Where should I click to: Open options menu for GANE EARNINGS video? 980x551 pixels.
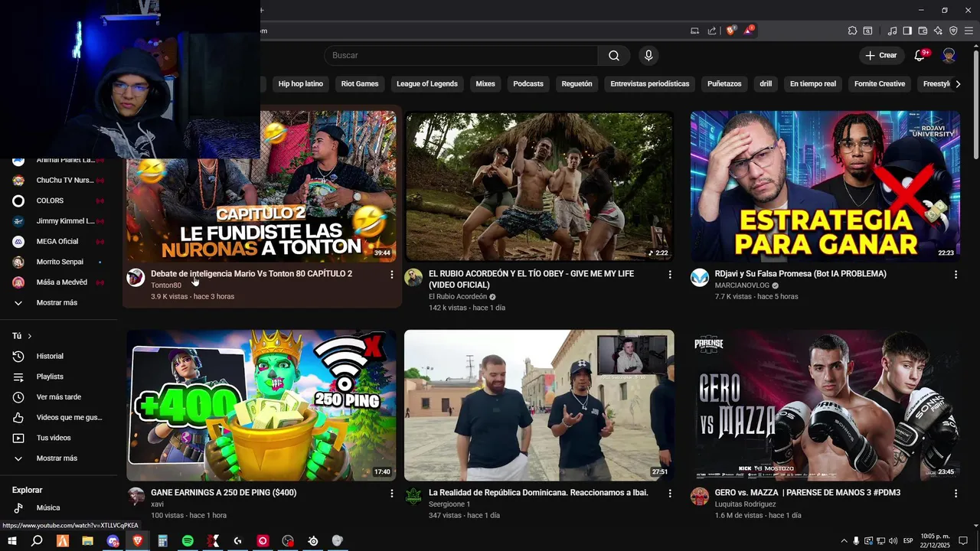(x=392, y=493)
